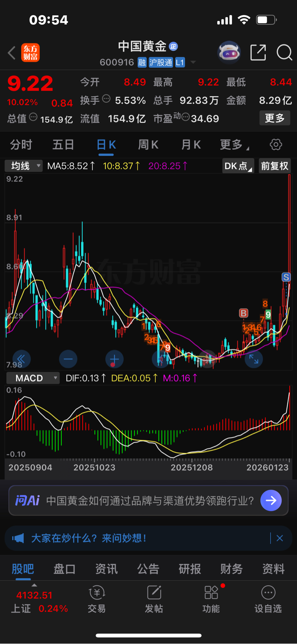Tap the back arrow icon
Image resolution: width=297 pixels, height=644 pixels.
(12, 53)
